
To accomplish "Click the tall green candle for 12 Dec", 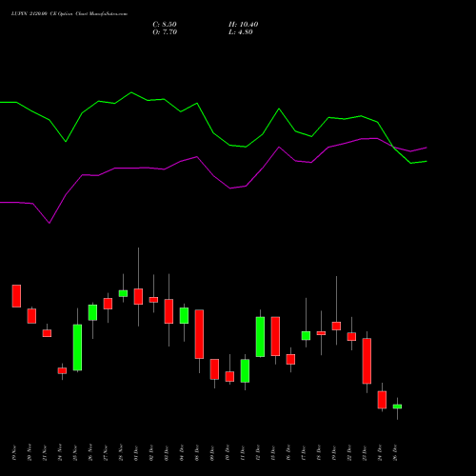I will click(260, 337).
